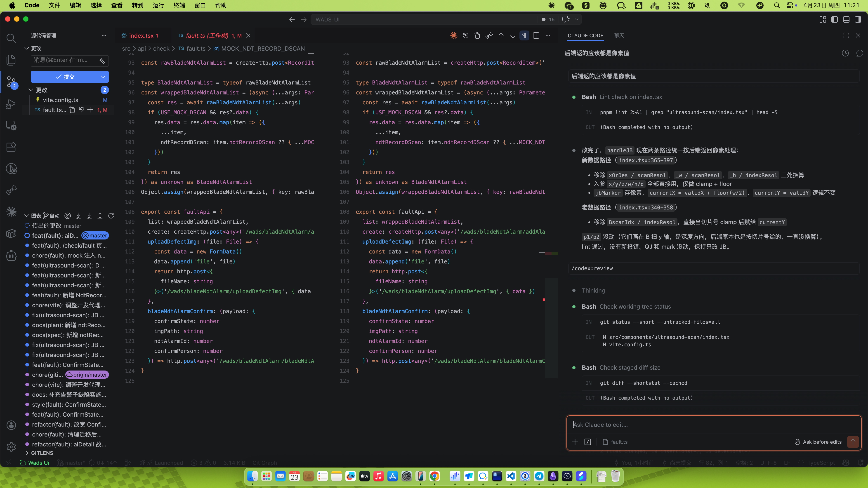868x488 pixels.
Task: Open Source Control view with badge 2
Action: tap(11, 82)
